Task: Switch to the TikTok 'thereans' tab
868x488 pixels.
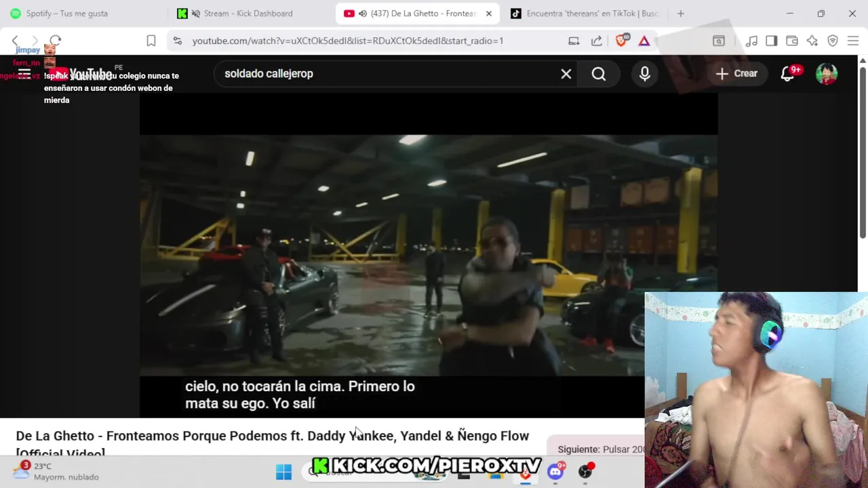Action: pos(585,14)
